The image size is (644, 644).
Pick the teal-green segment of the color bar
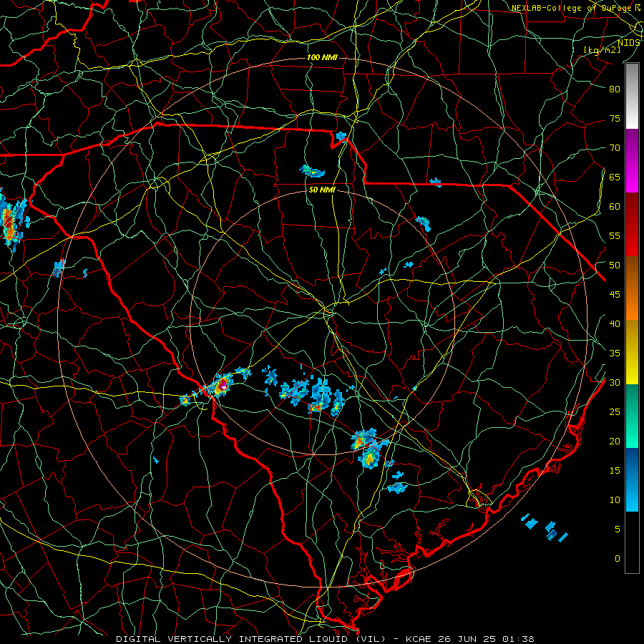tap(632, 416)
